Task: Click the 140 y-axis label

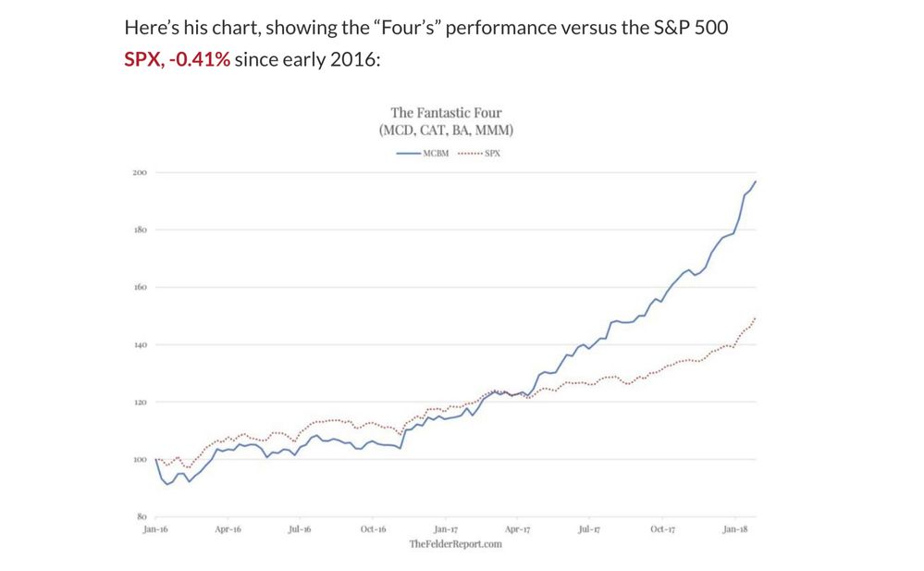Action: click(140, 345)
